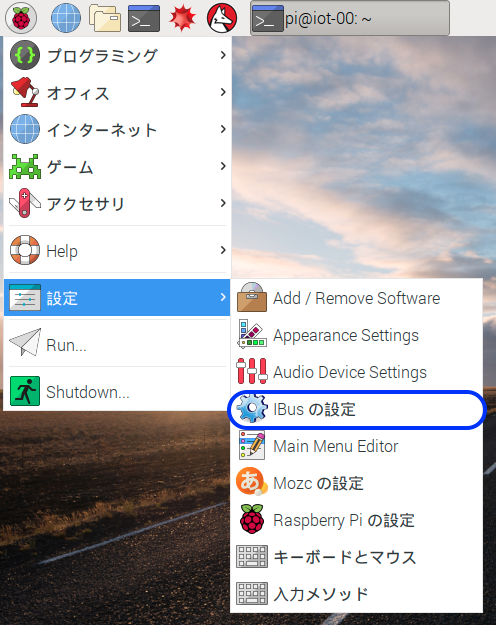Screen dimensions: 496x625
Task: Switch to pi@iot-00 terminal taskbar window
Action: [x=350, y=18]
